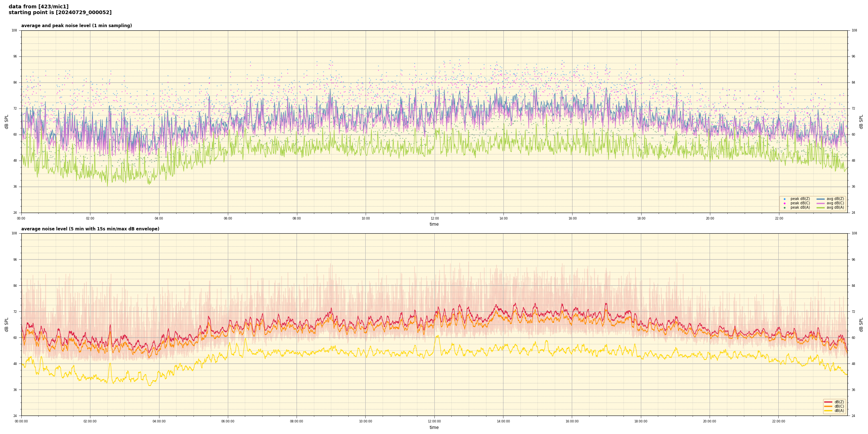
Task: Click the 'data from [423/mic1]' header text
Action: (38, 7)
